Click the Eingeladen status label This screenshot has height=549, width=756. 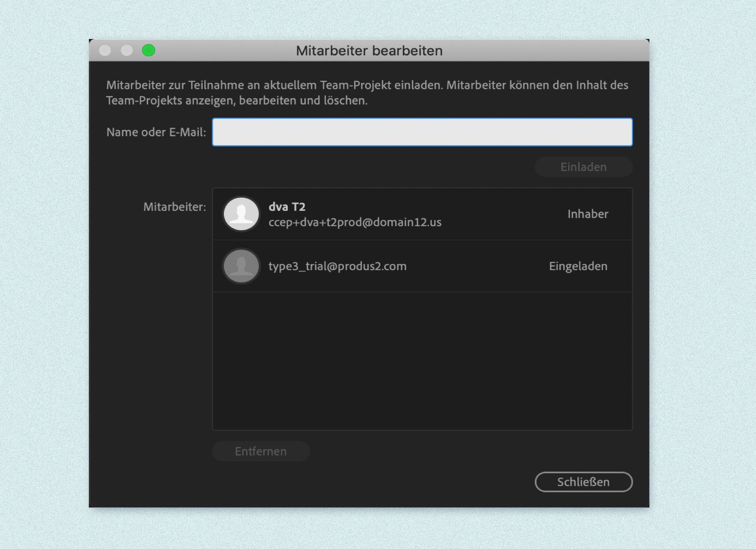(x=578, y=266)
